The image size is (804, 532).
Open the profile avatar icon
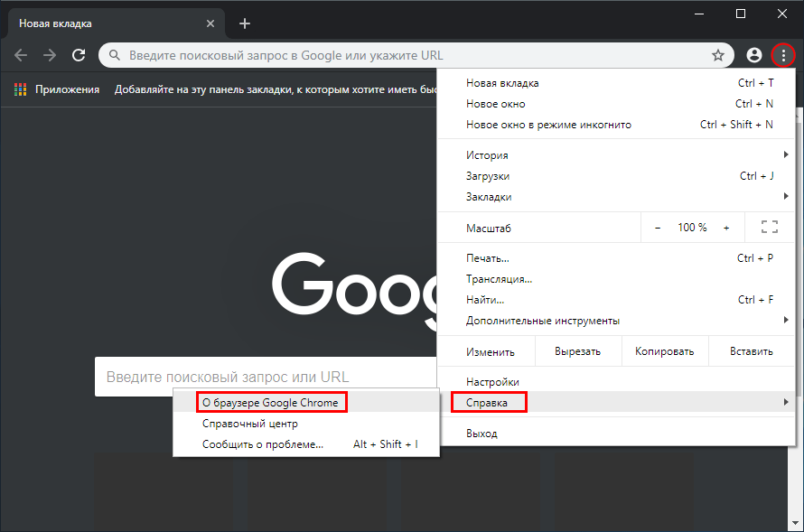click(753, 55)
